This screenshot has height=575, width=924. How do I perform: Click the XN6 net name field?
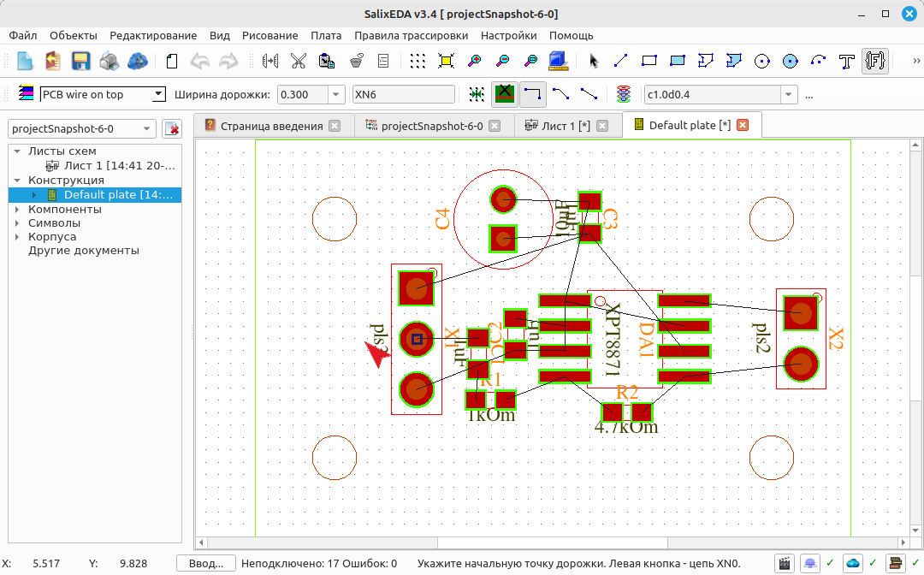click(x=404, y=94)
